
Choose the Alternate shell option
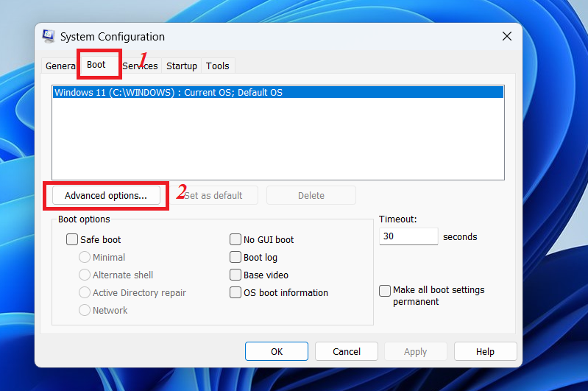coord(85,275)
